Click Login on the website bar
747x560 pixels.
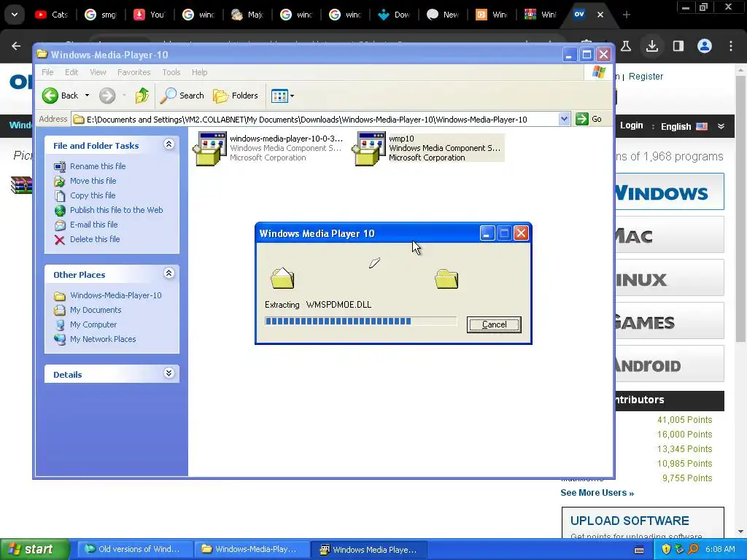pyautogui.click(x=631, y=125)
